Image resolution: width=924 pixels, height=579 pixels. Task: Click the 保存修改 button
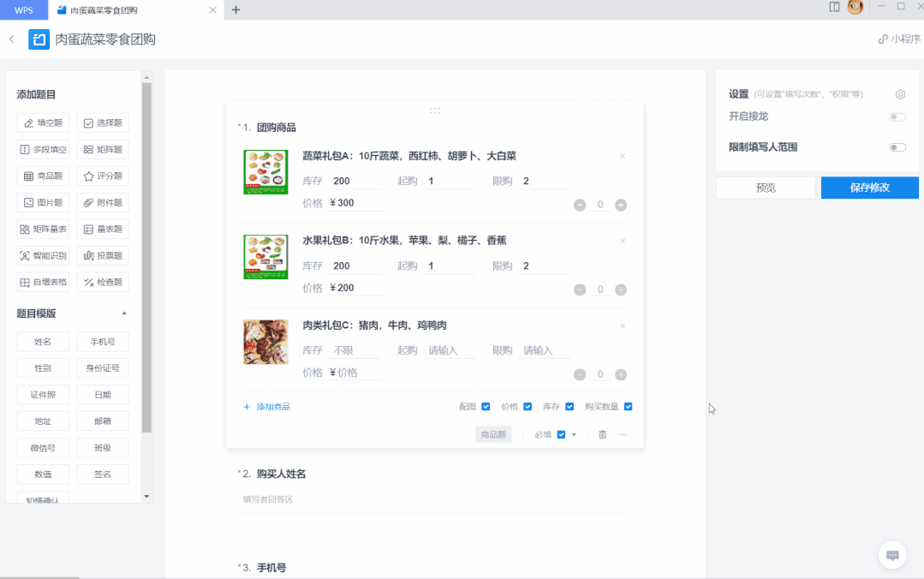pyautogui.click(x=869, y=188)
